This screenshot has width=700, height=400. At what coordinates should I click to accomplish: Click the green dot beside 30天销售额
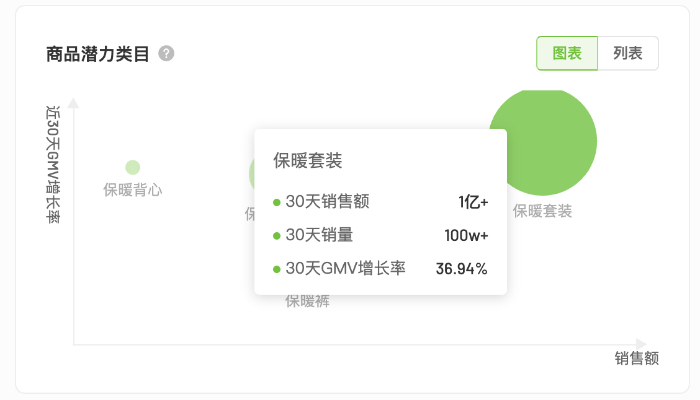coord(277,203)
